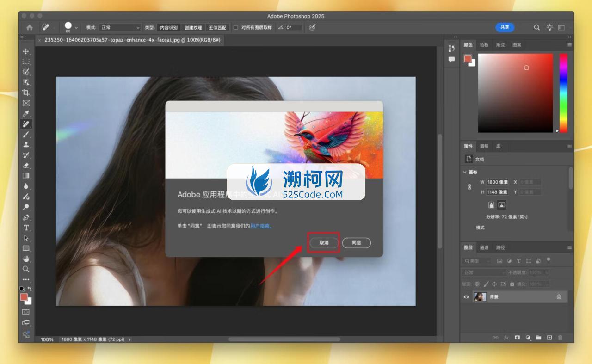
Task: Click the Home icon in options bar
Action: 30,27
